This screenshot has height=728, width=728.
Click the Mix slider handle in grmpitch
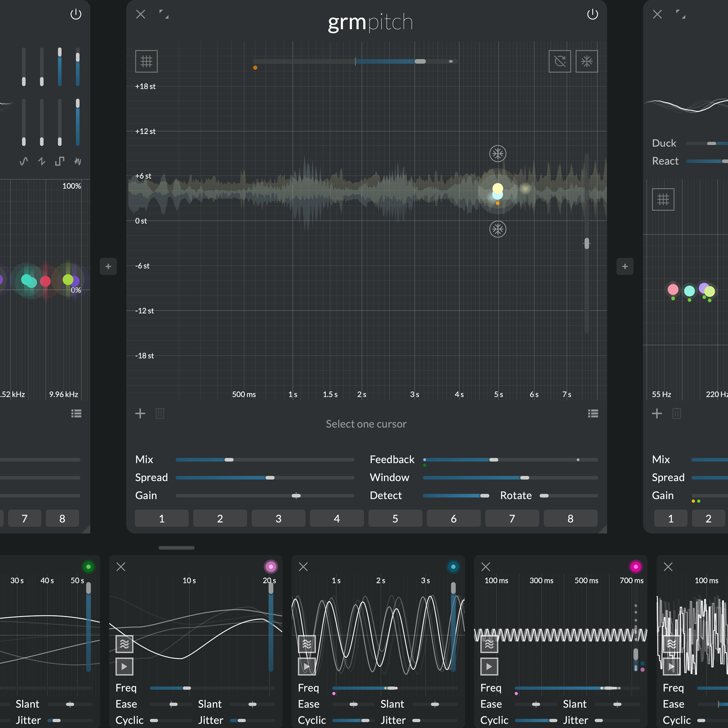pyautogui.click(x=229, y=460)
